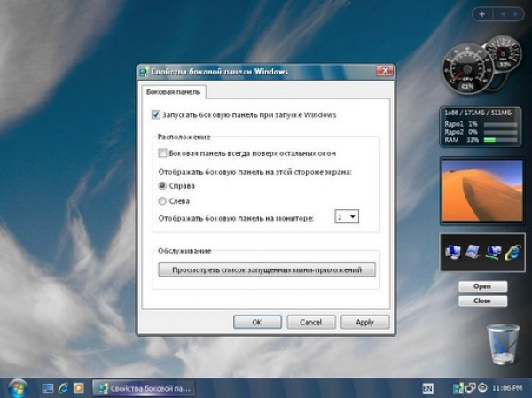Select the Справа radio button

pyautogui.click(x=162, y=186)
